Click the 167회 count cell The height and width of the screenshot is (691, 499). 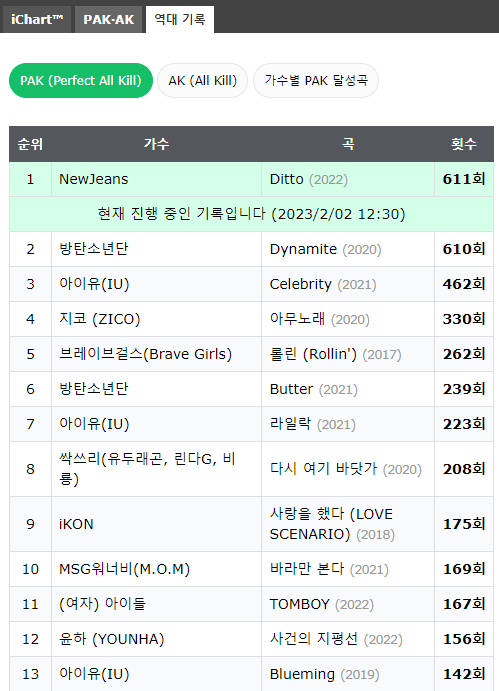tap(464, 604)
